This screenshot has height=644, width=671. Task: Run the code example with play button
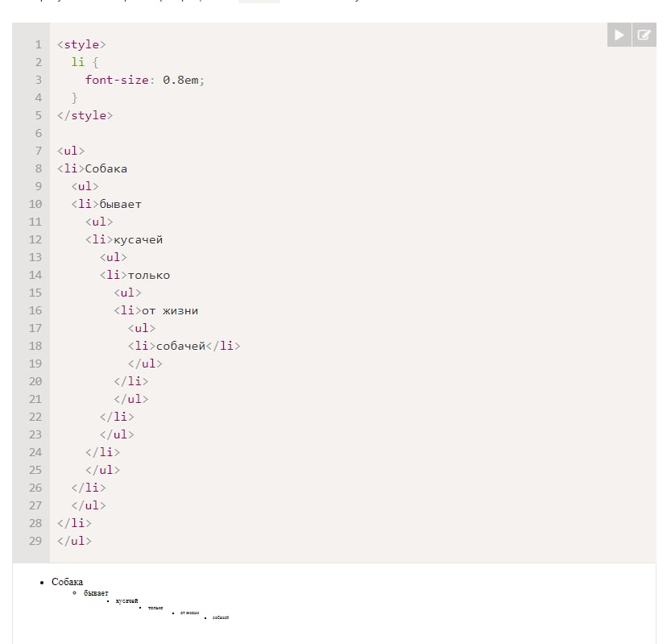[x=619, y=35]
